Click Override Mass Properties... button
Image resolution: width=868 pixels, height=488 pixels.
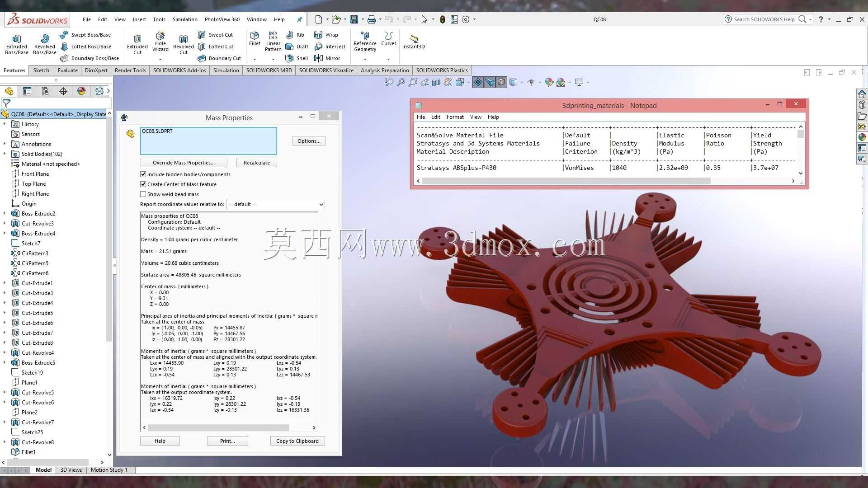click(184, 163)
